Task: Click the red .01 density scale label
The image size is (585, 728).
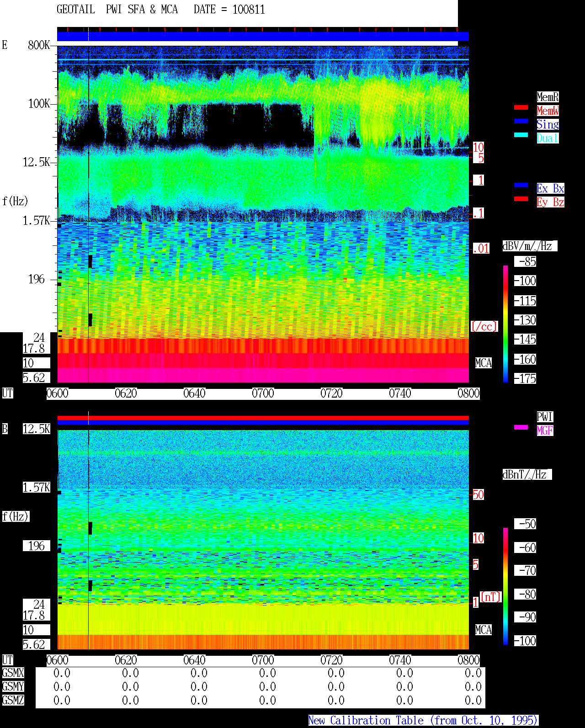Action: [x=481, y=249]
